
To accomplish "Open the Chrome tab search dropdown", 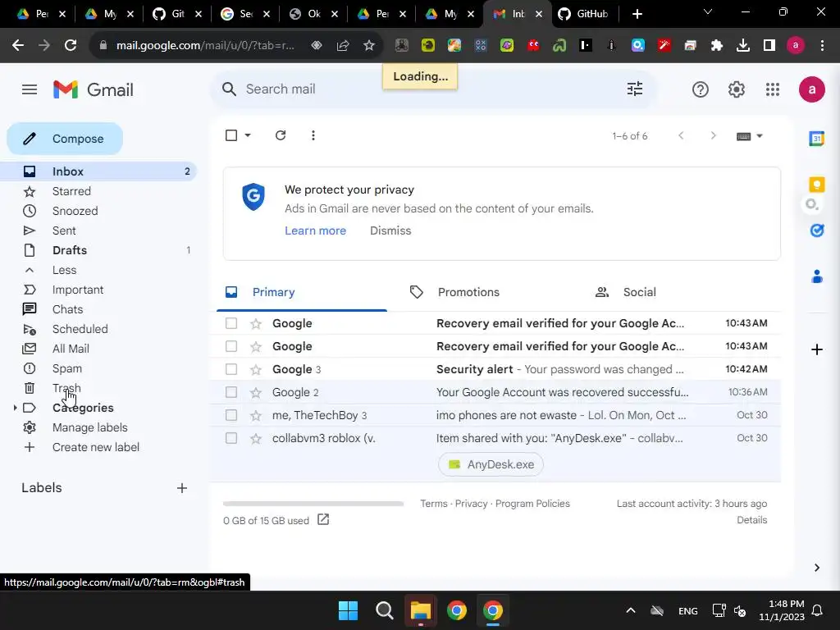I will (707, 11).
